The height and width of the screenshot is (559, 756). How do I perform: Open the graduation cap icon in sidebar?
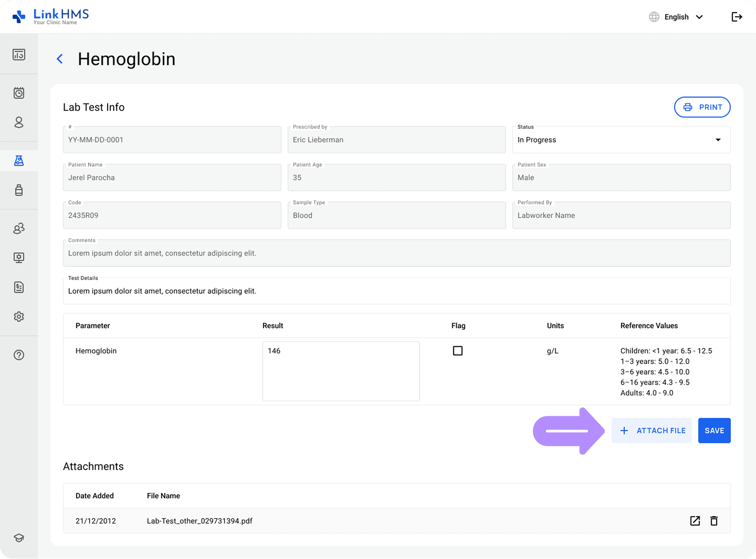coord(19,537)
